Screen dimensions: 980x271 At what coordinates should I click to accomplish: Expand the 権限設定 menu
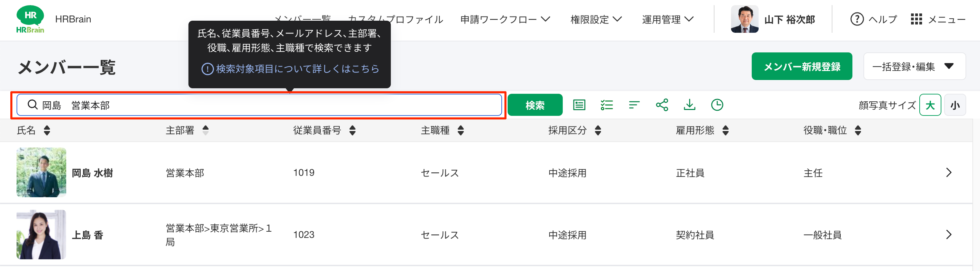click(x=596, y=19)
